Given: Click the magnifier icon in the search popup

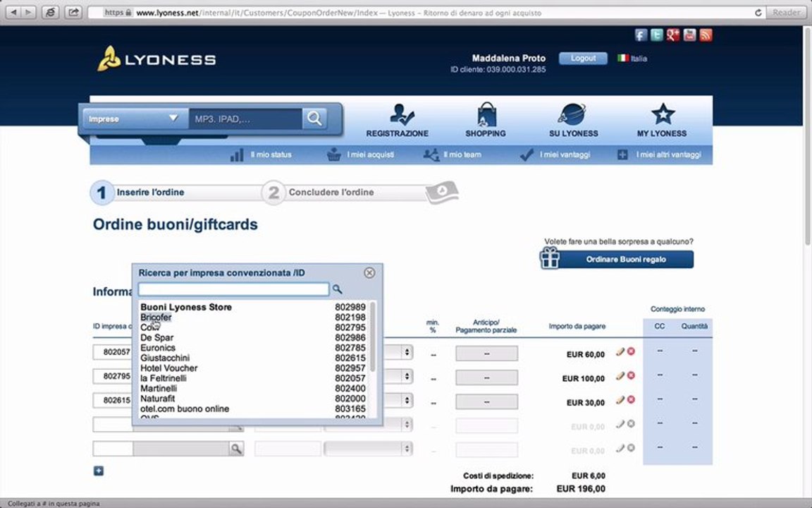Looking at the screenshot, I should click(337, 289).
